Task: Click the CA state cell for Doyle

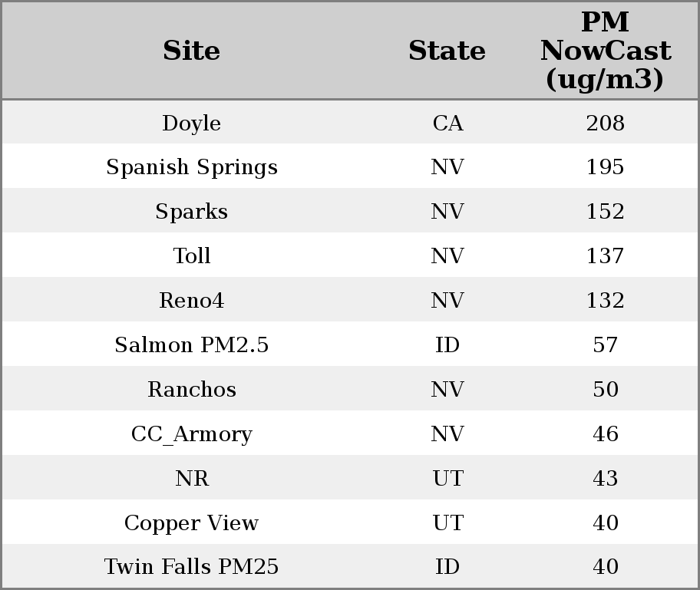Action: point(447,124)
